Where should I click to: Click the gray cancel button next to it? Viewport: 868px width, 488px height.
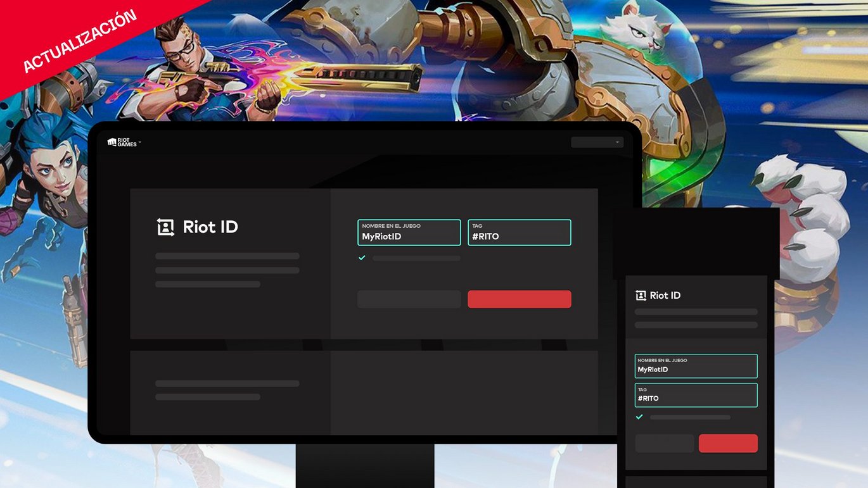pos(409,299)
